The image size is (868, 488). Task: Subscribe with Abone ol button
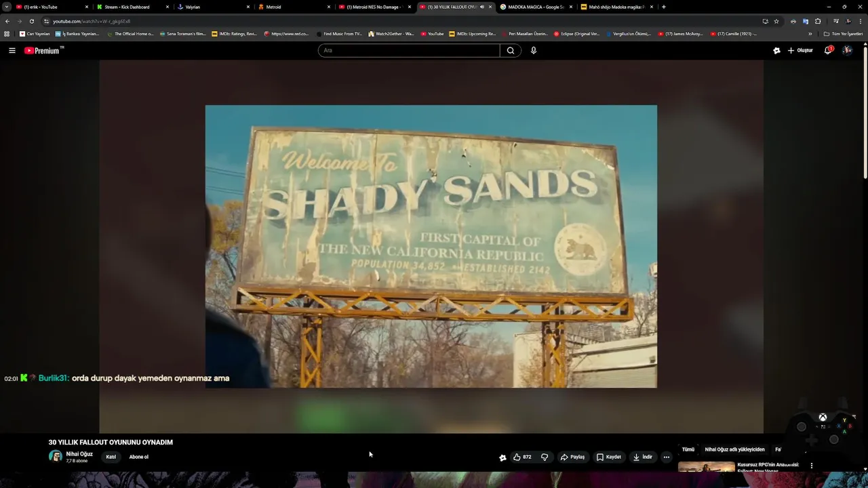click(x=139, y=457)
